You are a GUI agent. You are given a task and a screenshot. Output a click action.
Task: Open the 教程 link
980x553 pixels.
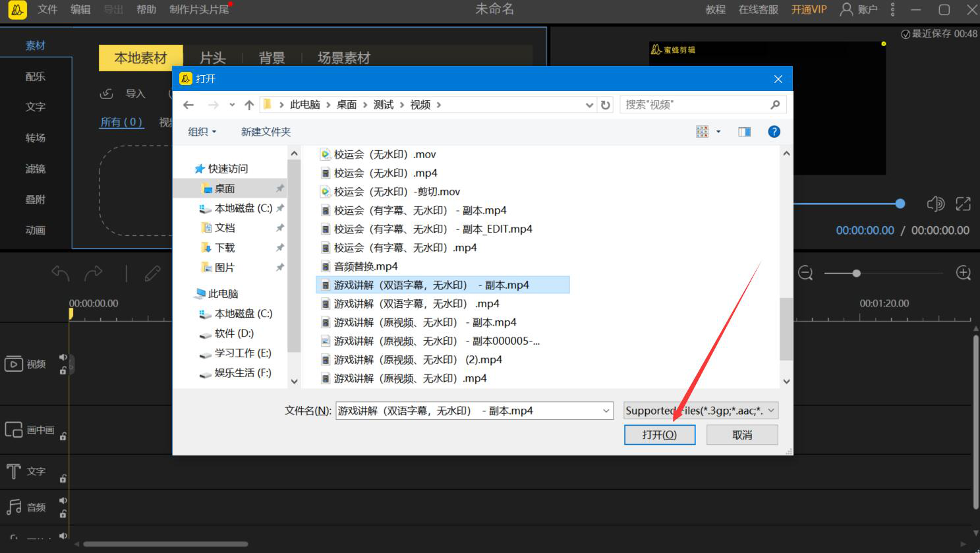click(715, 9)
